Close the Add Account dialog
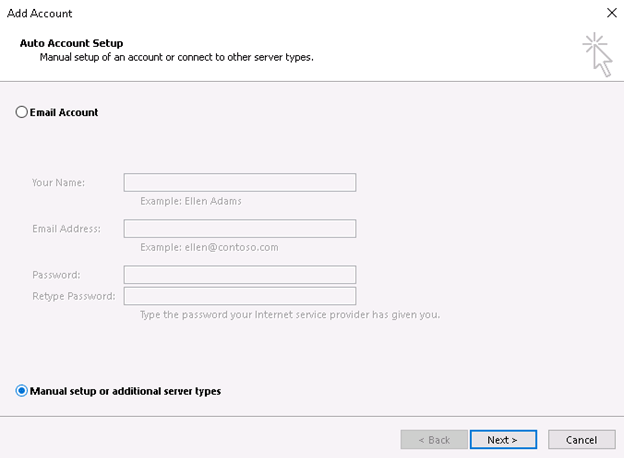 tap(612, 13)
